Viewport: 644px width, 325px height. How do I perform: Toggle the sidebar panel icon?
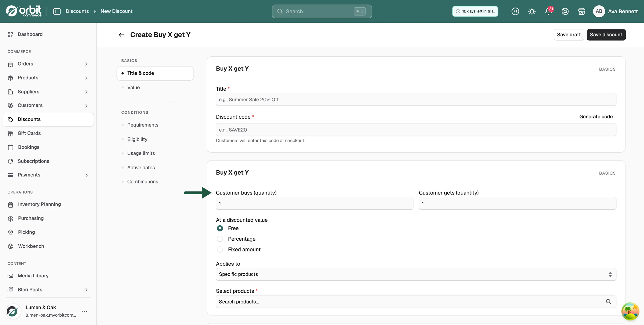(x=57, y=11)
